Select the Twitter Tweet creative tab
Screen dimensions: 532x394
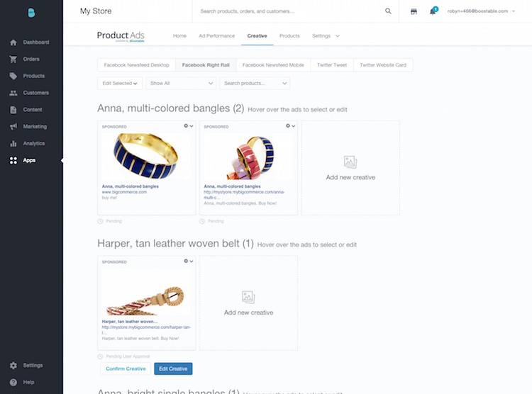pos(332,65)
